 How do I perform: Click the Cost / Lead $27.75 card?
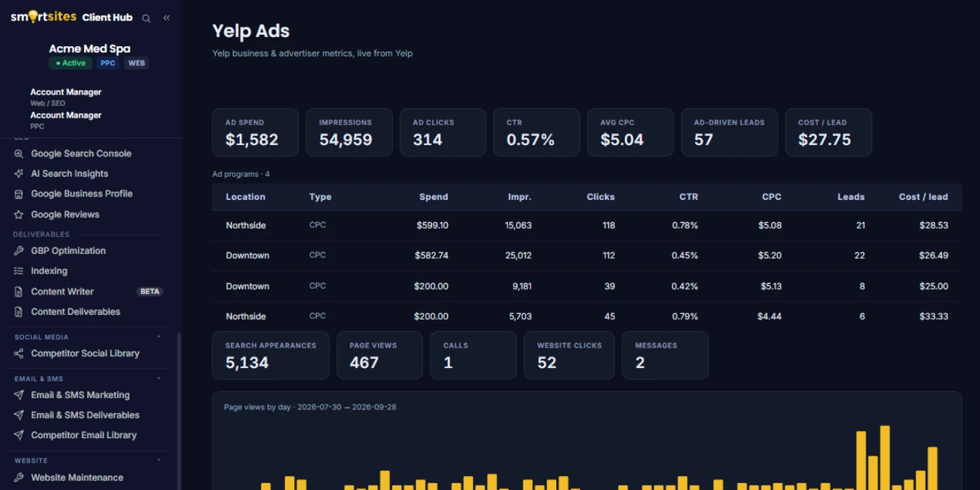click(829, 132)
